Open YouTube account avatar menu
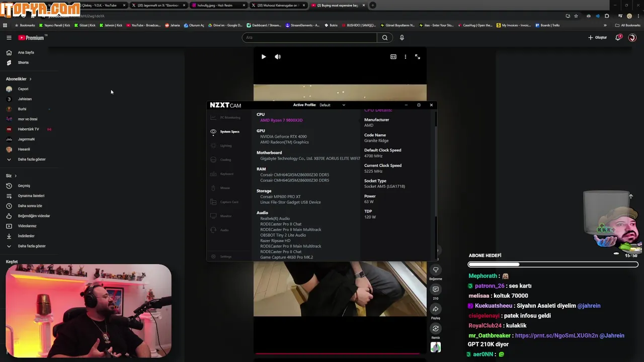Viewport: 644px width, 362px height. click(632, 38)
